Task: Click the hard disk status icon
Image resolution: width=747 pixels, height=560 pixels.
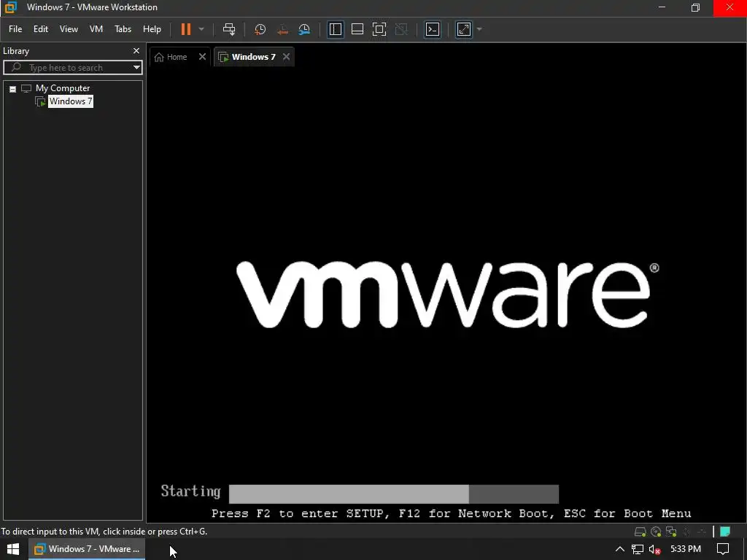Action: click(x=640, y=532)
